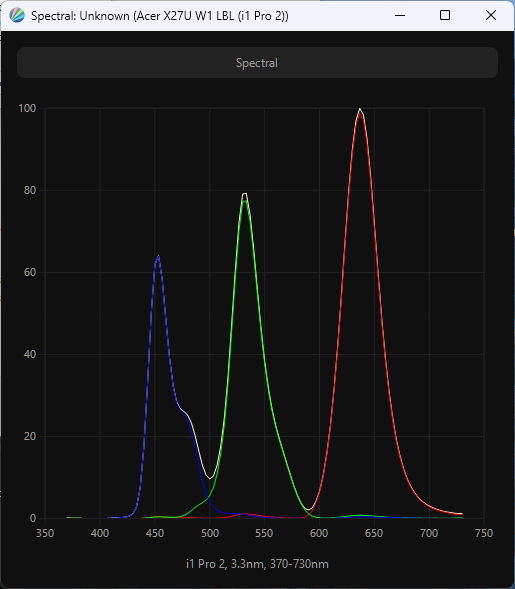Click the x-axis label 600
This screenshot has width=515, height=589.
pos(319,533)
